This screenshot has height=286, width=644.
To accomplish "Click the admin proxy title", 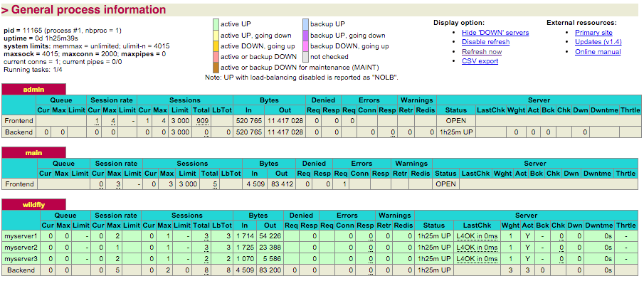I will pos(33,89).
